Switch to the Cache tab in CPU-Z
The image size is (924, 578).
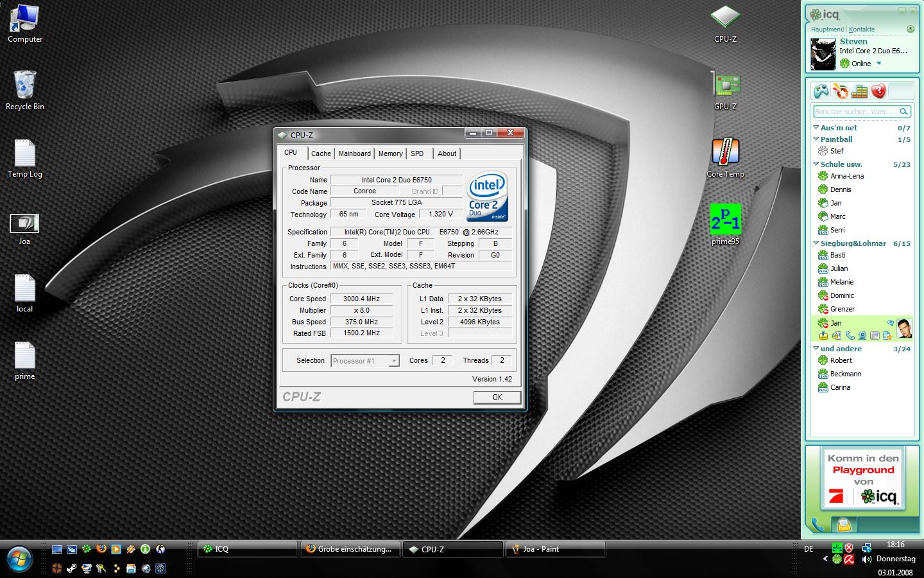[x=321, y=153]
